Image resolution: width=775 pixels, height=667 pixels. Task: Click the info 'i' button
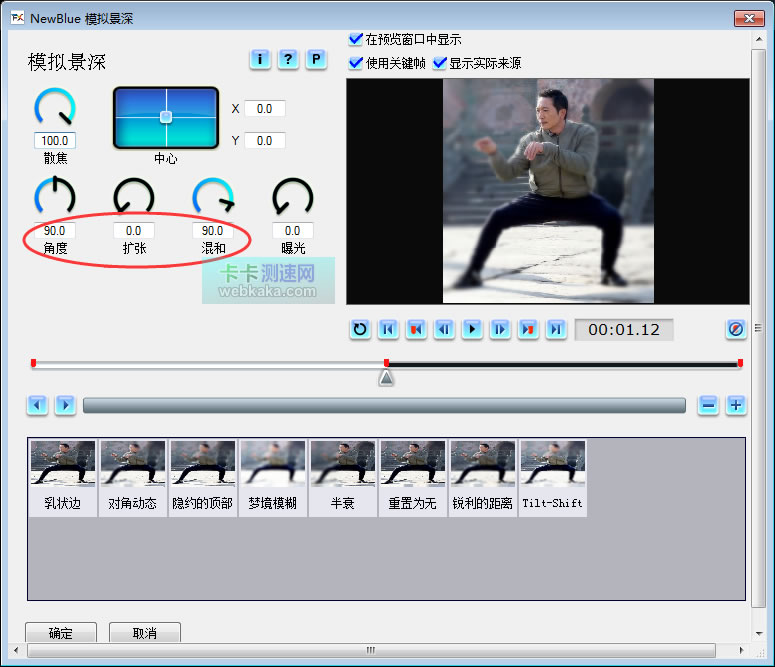[260, 60]
